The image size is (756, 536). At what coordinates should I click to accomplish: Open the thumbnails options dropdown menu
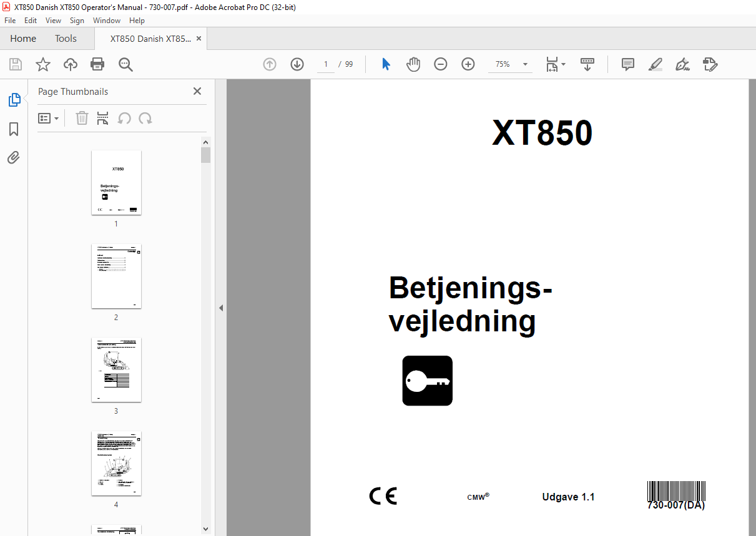tap(49, 118)
